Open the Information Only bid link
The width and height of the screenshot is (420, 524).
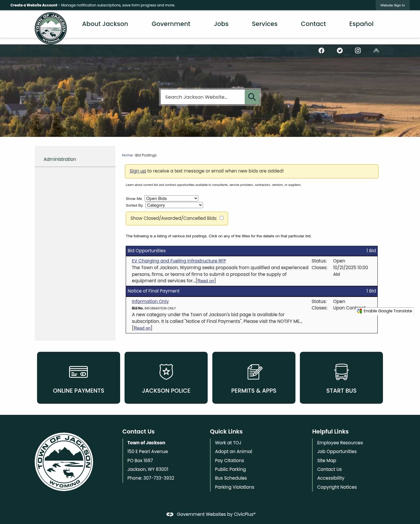(x=150, y=302)
